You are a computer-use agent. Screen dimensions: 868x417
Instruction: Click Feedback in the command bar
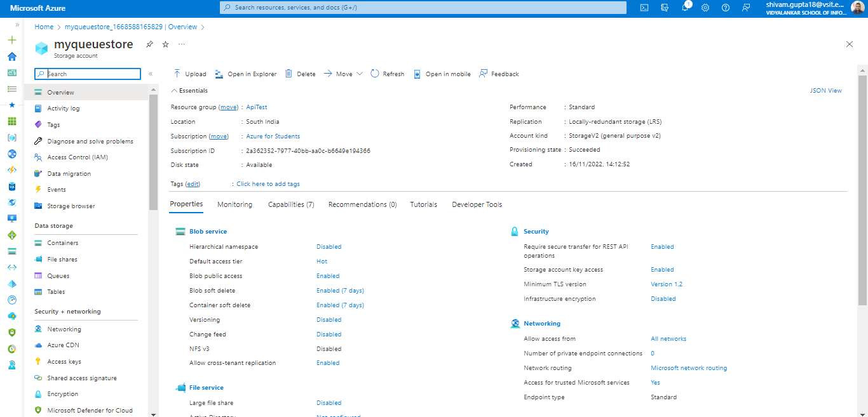pyautogui.click(x=499, y=74)
